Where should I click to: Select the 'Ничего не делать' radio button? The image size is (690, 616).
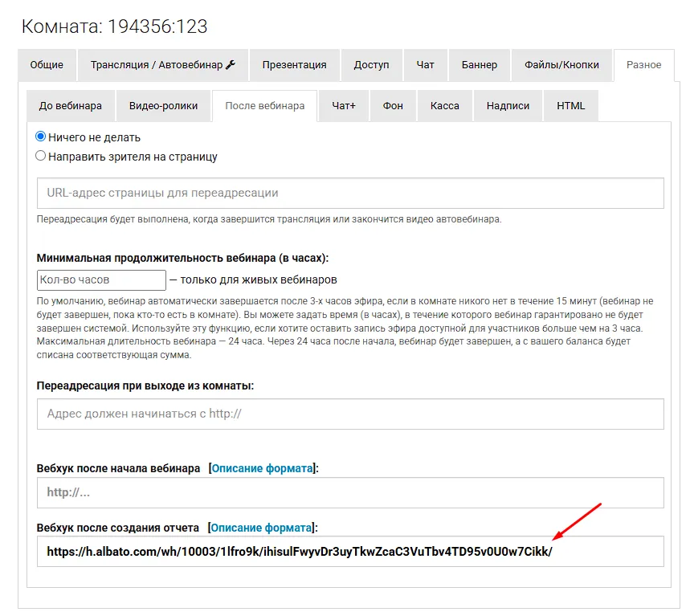pyautogui.click(x=41, y=137)
